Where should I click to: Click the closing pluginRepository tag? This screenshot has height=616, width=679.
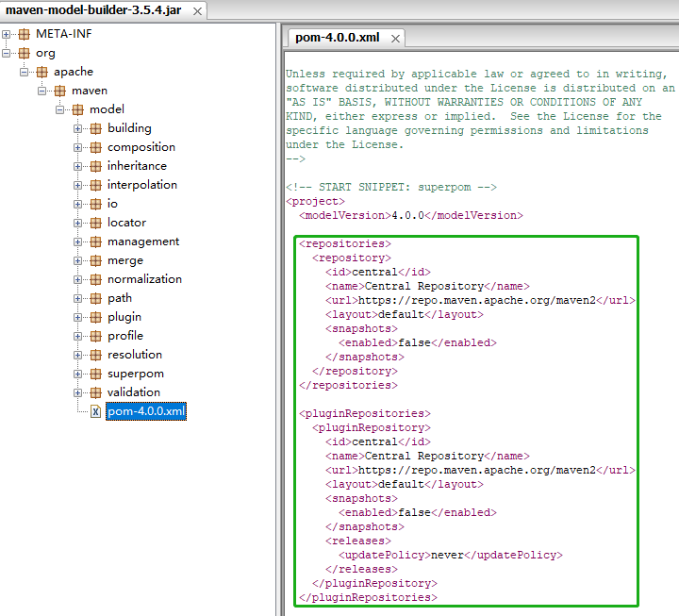click(374, 583)
